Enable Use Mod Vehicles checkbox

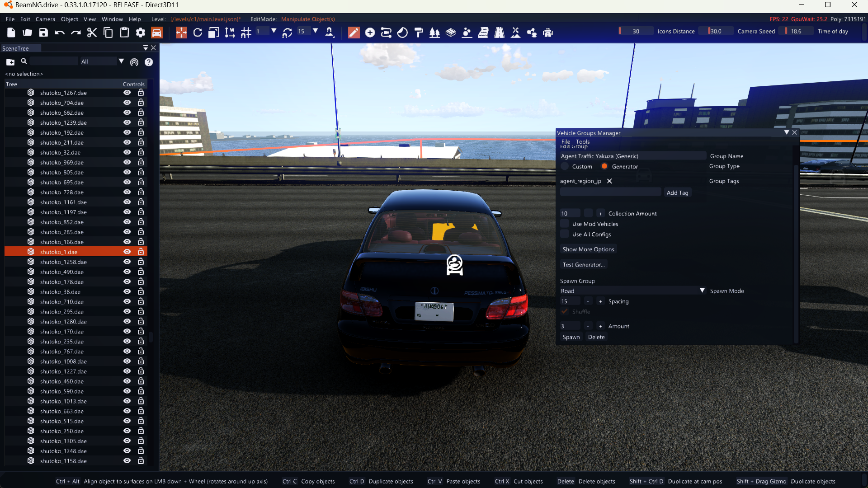[564, 224]
